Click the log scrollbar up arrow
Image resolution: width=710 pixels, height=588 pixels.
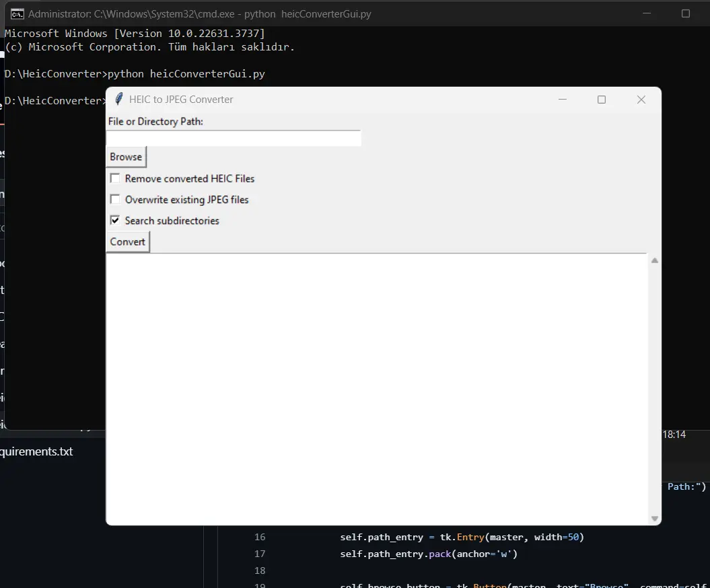click(654, 260)
